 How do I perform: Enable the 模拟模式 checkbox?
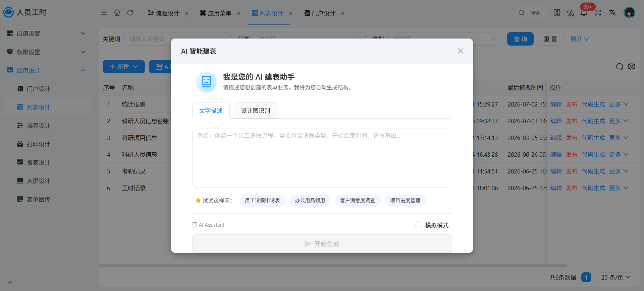(x=419, y=225)
